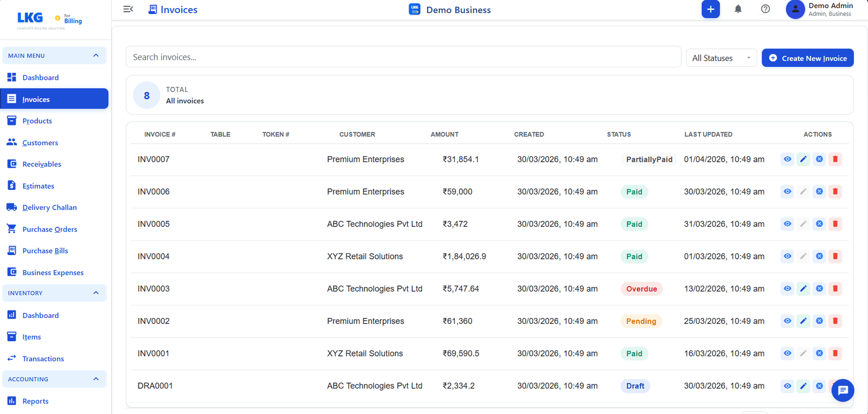
Task: Edit invoice INV0007 with pencil icon
Action: pyautogui.click(x=803, y=159)
